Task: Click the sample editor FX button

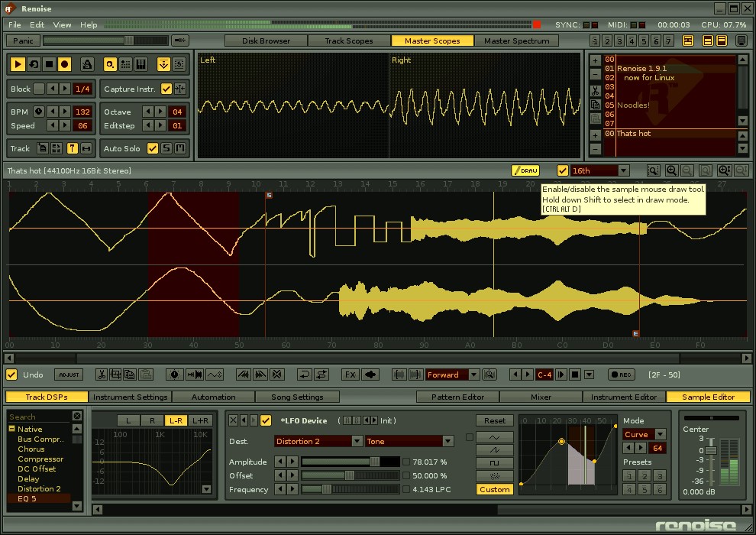Action: click(x=350, y=374)
